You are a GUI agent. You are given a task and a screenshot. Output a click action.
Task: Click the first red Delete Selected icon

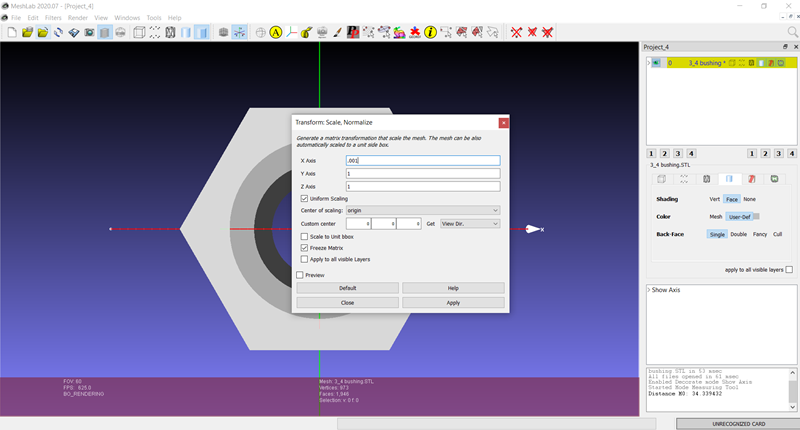tap(516, 32)
